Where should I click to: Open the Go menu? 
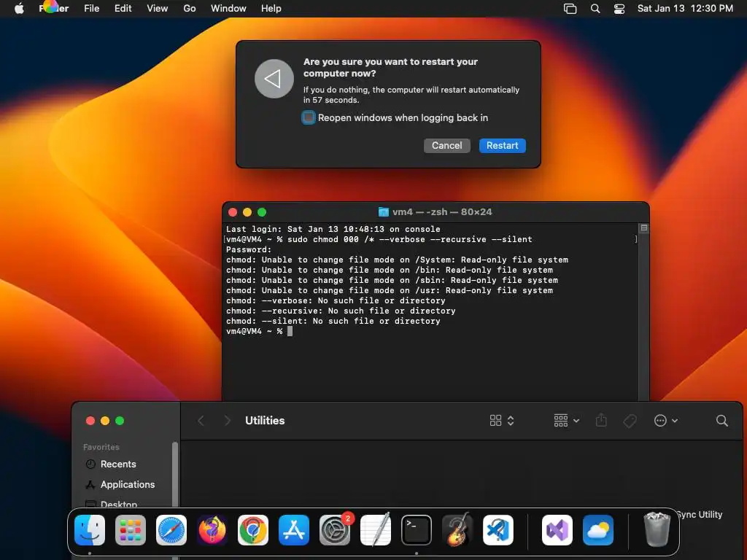click(190, 9)
